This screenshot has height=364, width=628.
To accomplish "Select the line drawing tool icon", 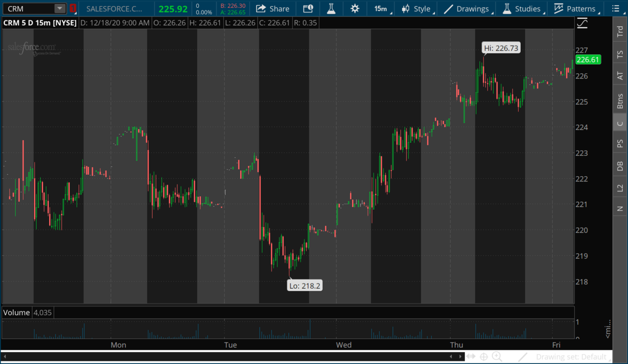I will tap(523, 357).
